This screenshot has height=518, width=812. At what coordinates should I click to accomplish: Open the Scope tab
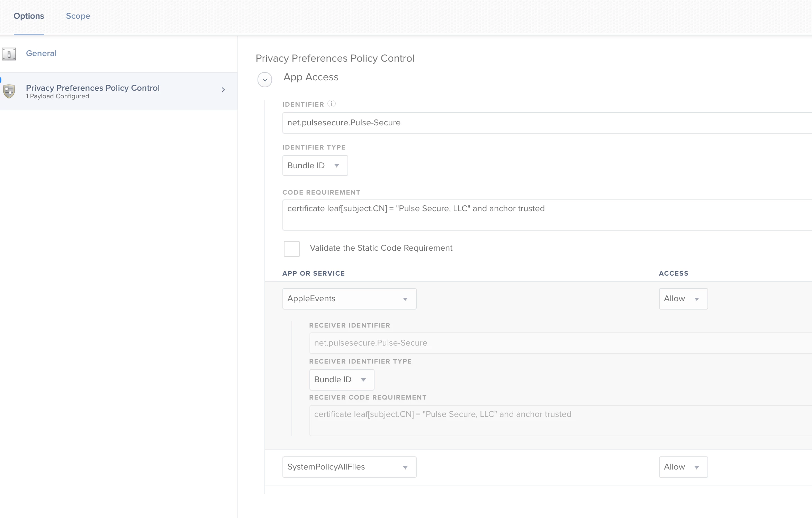coord(78,16)
